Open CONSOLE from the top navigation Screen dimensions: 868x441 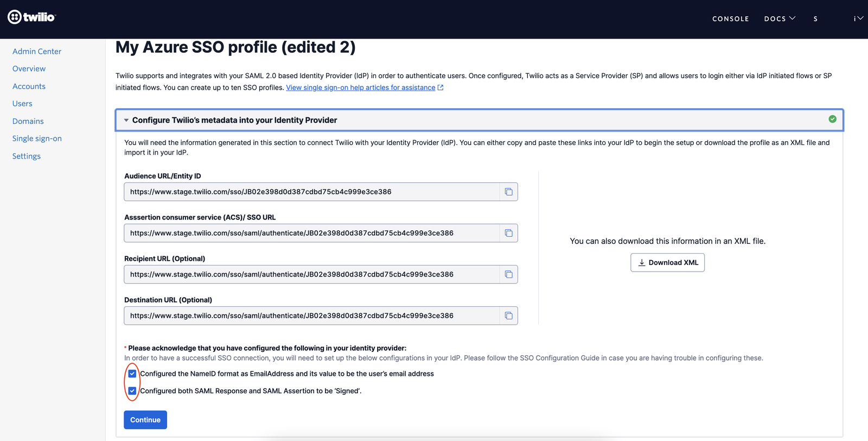[x=730, y=18]
